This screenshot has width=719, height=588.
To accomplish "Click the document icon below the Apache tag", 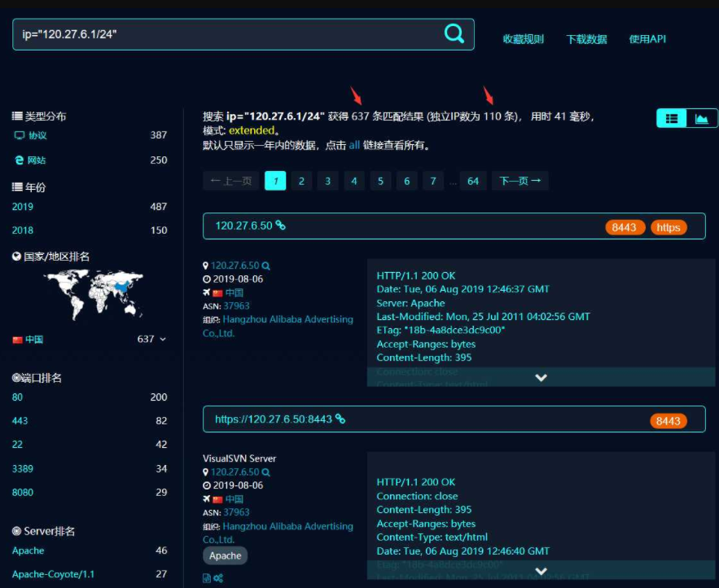I will [x=206, y=578].
